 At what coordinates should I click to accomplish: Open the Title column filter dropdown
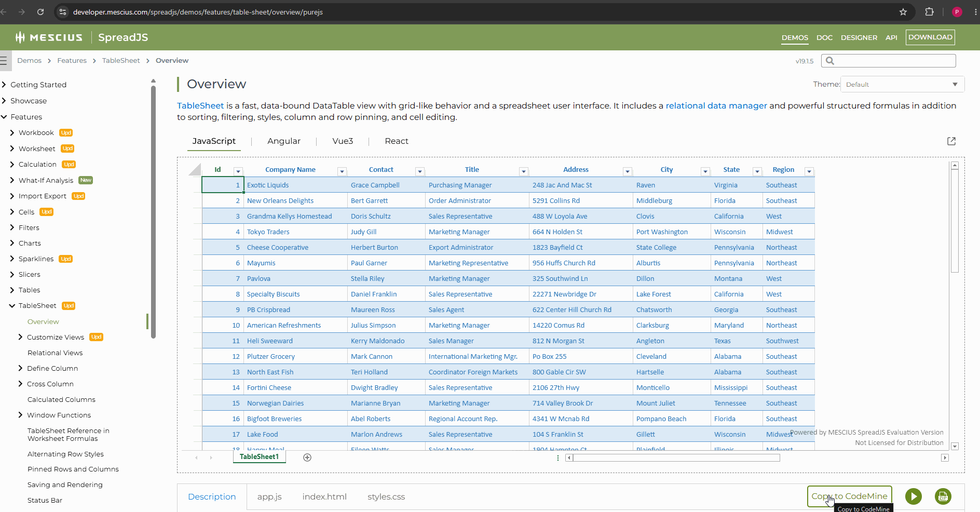524,171
